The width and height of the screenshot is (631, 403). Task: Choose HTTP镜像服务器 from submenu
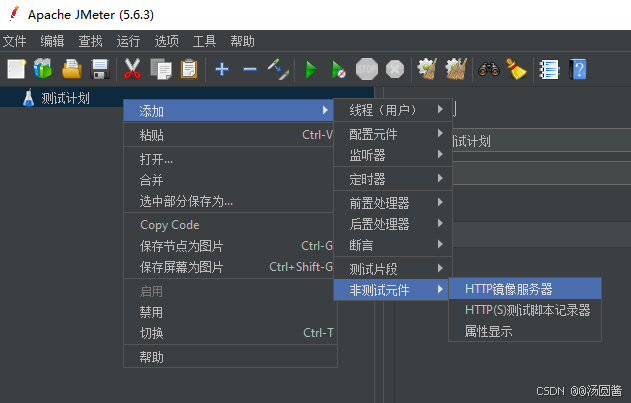[525, 289]
